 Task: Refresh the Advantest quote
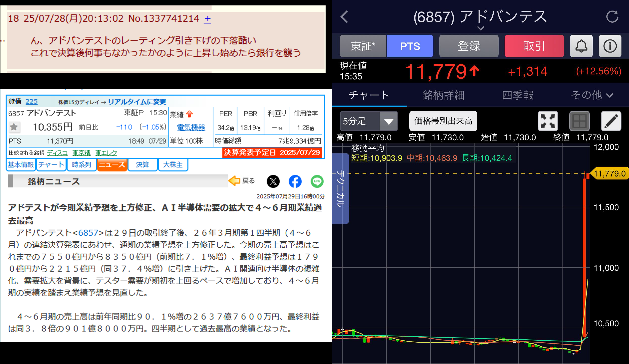(x=612, y=17)
